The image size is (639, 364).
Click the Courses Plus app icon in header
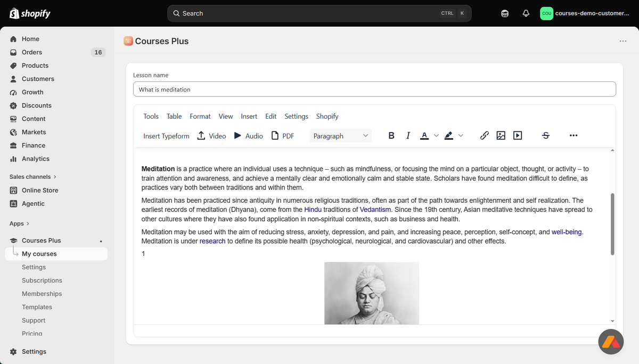coord(128,41)
